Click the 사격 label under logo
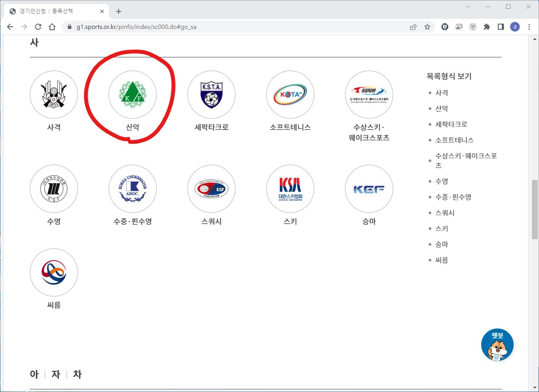Image resolution: width=539 pixels, height=392 pixels. pyautogui.click(x=54, y=127)
